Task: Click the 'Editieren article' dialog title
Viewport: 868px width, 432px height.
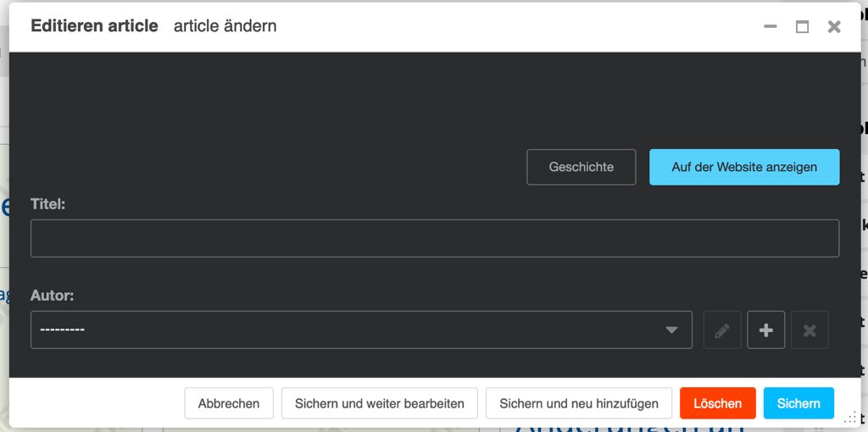Action: [x=95, y=26]
